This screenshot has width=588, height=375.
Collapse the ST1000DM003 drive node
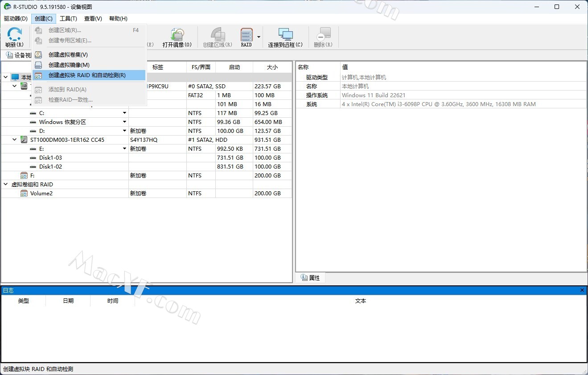point(15,140)
